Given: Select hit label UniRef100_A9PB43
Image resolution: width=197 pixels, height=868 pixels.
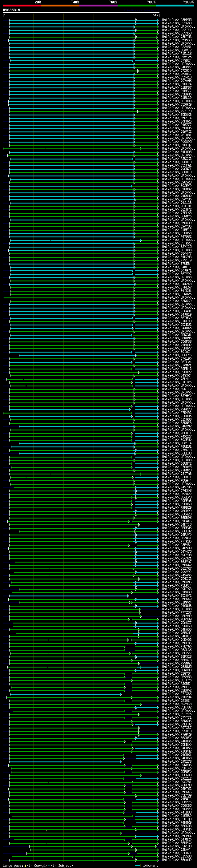Looking at the screenshot, I should 177,369.
